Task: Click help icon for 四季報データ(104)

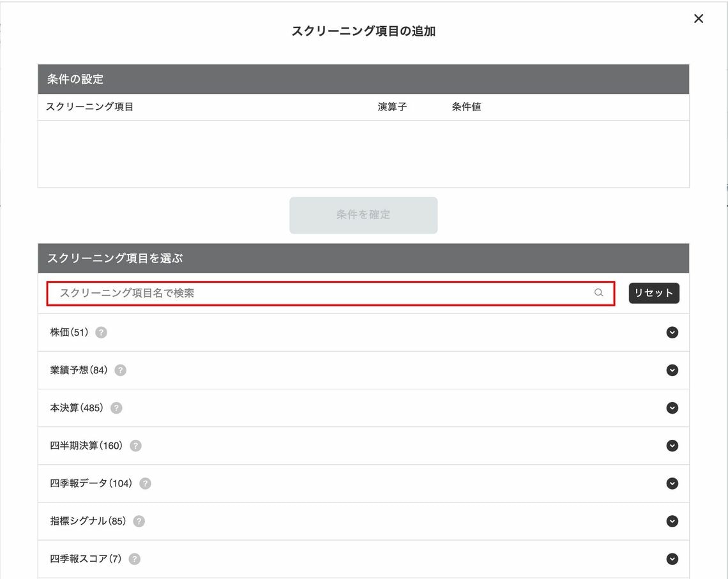Action: pyautogui.click(x=146, y=483)
